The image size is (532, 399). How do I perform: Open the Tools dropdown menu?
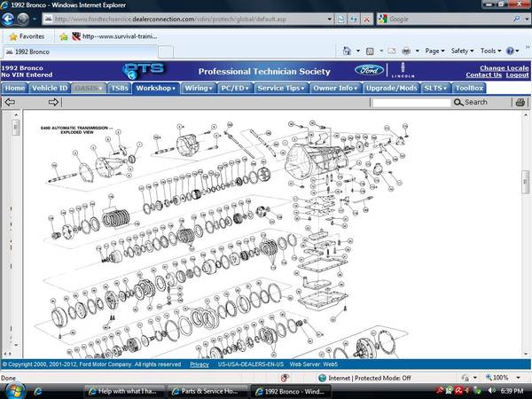click(x=490, y=51)
